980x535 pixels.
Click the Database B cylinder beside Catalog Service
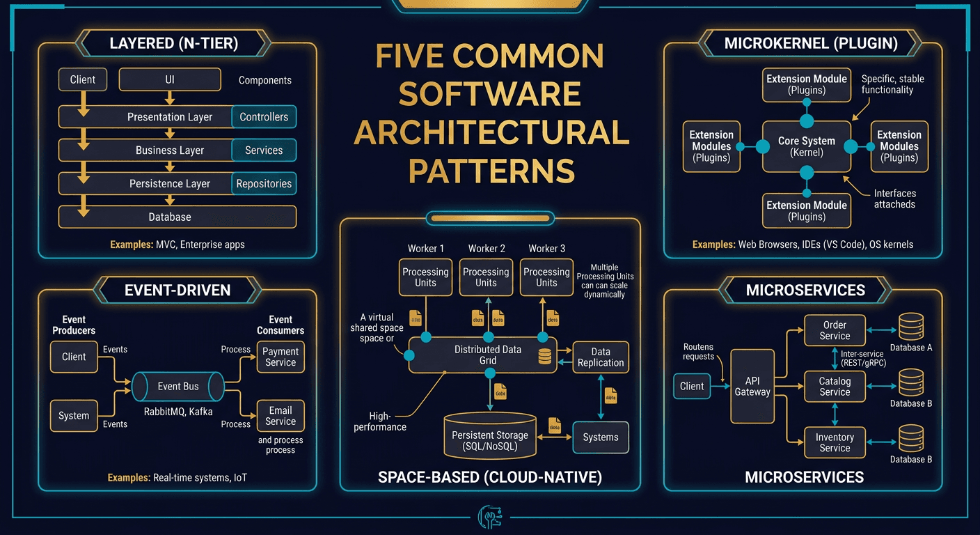click(910, 383)
